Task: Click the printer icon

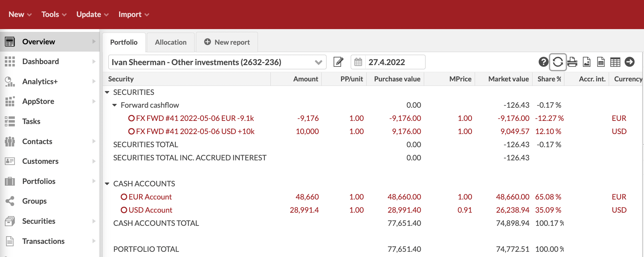Action: (x=572, y=62)
